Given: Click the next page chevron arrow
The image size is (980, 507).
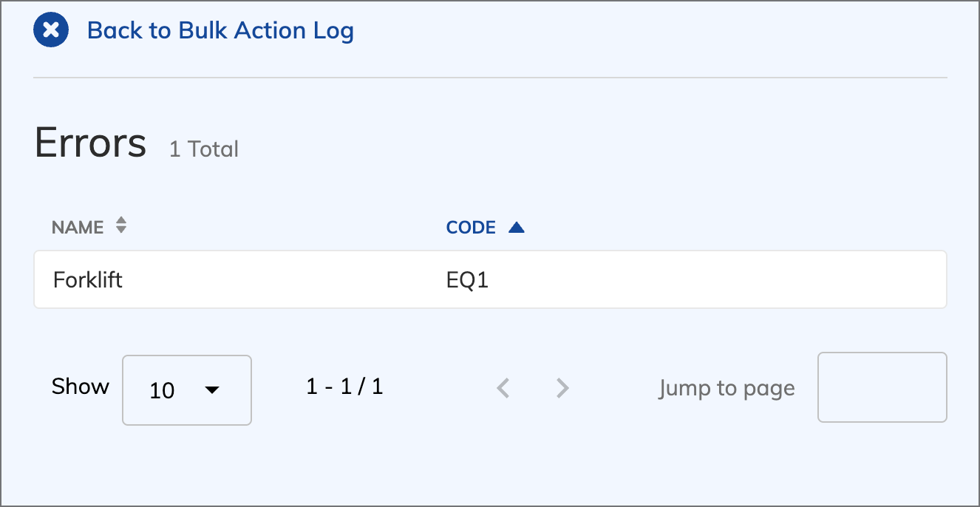Looking at the screenshot, I should click(563, 387).
